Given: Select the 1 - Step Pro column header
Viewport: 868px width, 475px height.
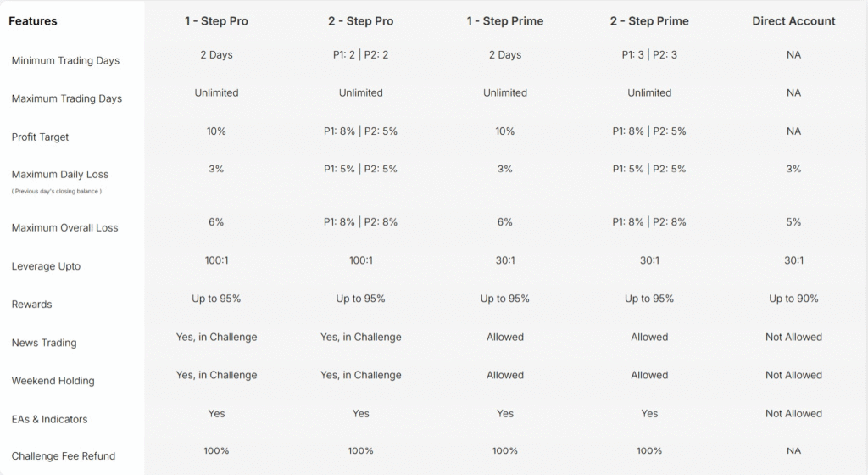Looking at the screenshot, I should [216, 21].
